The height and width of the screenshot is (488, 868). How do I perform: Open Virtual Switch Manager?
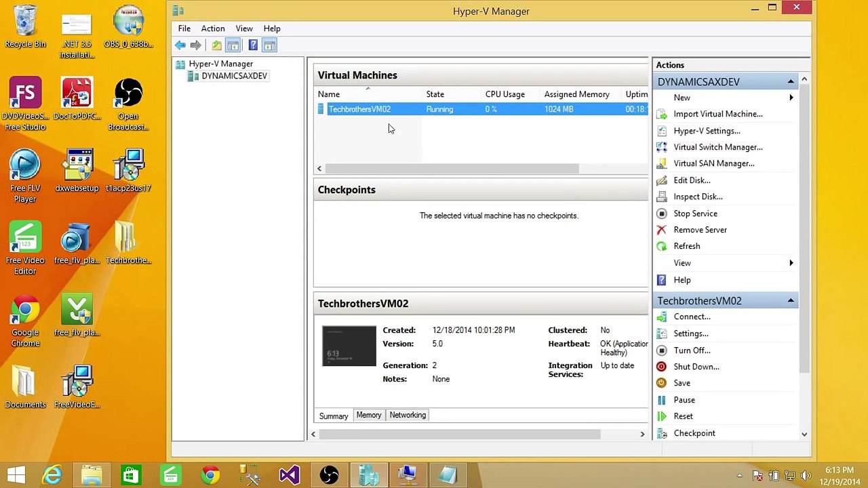(x=717, y=147)
